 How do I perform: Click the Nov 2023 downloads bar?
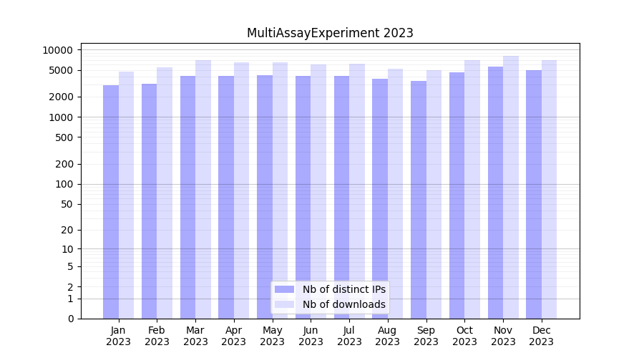(511, 187)
